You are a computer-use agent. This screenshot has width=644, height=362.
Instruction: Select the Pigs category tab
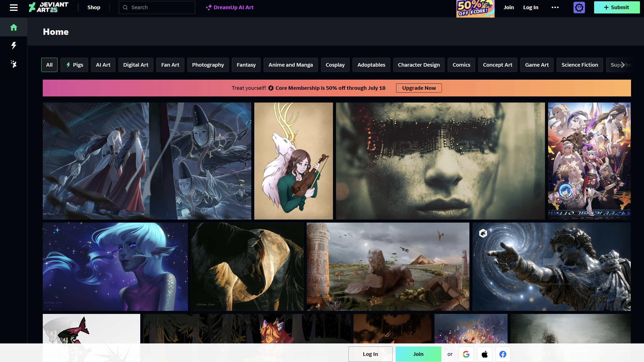74,65
